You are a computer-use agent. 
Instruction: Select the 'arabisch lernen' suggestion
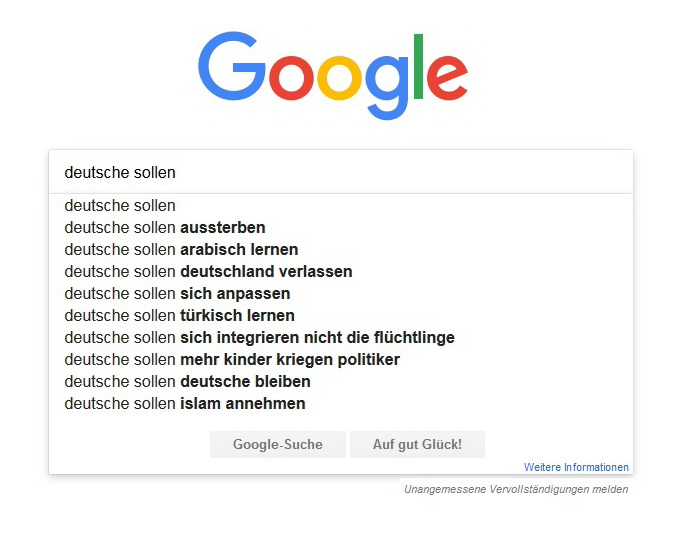click(x=181, y=250)
